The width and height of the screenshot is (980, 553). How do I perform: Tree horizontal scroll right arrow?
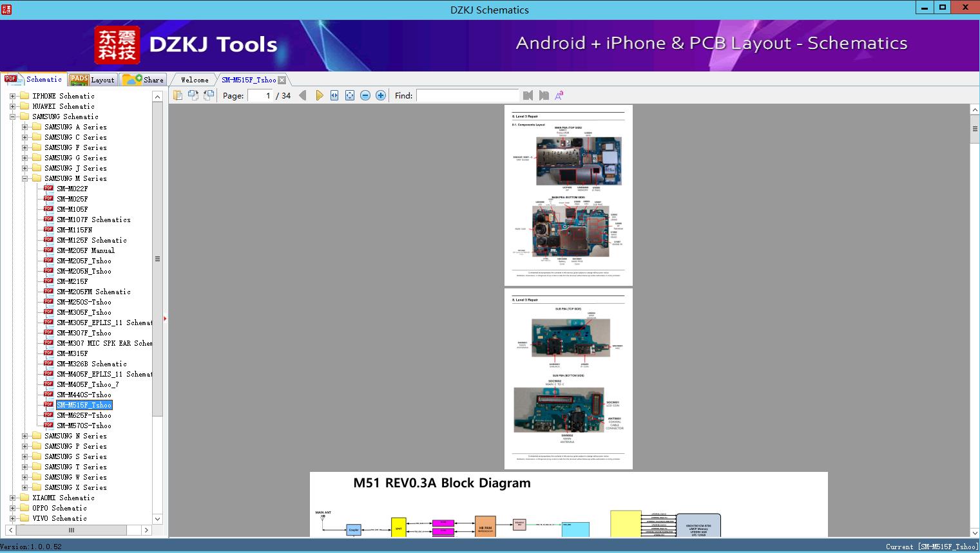tap(146, 530)
